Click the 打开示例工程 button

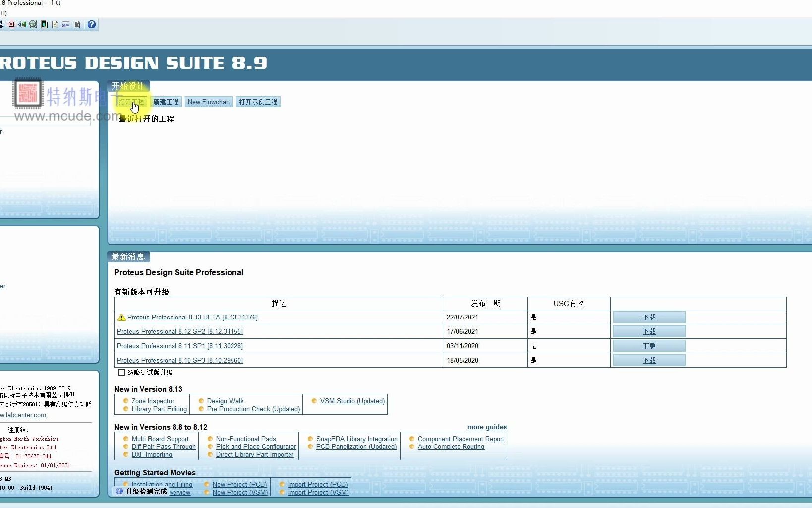258,102
